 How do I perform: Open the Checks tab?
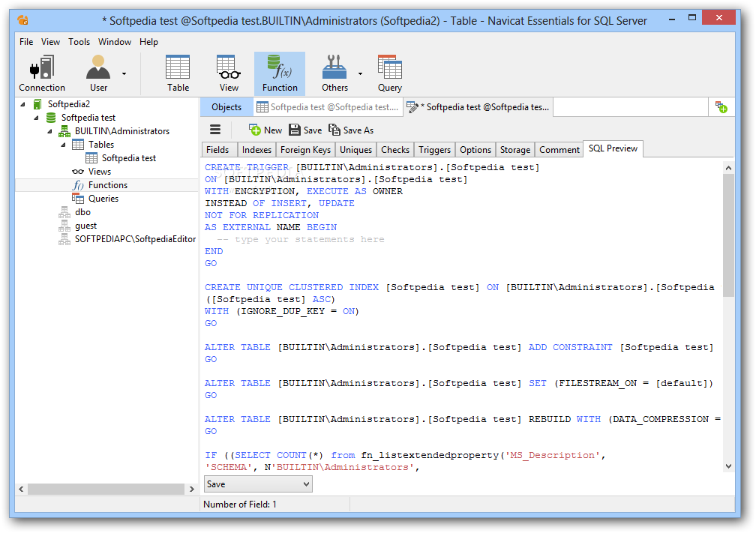394,150
